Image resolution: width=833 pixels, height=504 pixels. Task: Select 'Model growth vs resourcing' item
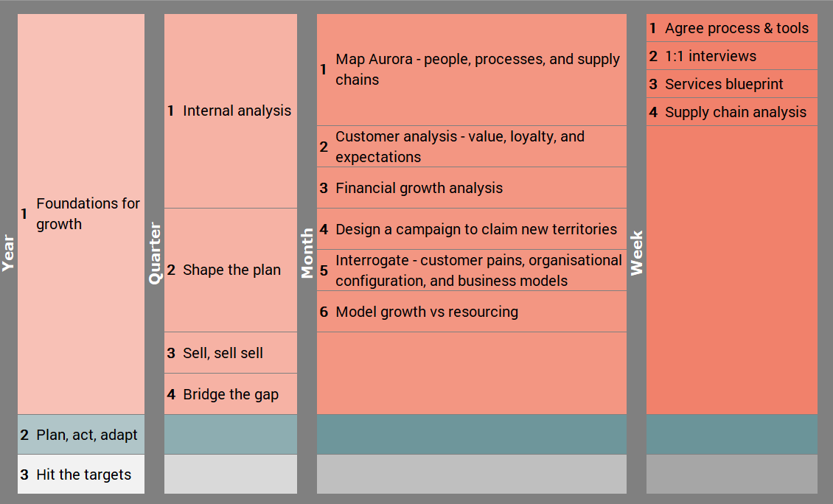[x=472, y=312]
